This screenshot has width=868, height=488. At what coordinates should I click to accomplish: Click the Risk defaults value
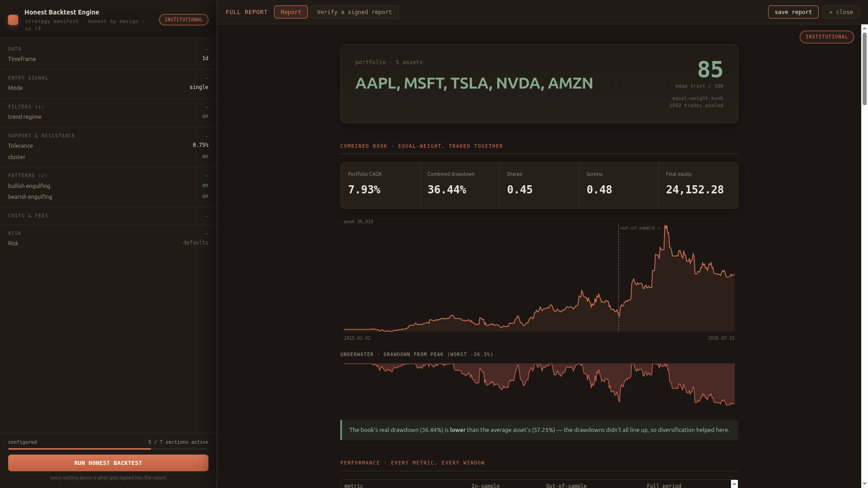(x=196, y=243)
